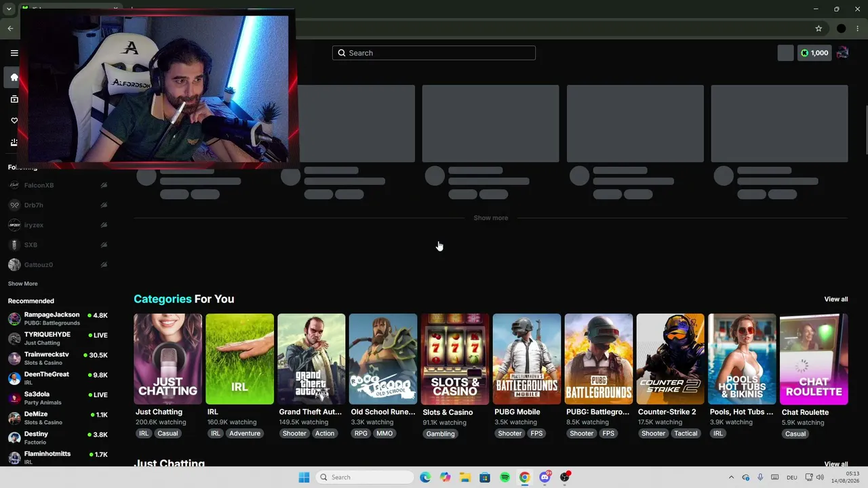Open the DEU keyboard language switcher

click(791, 477)
